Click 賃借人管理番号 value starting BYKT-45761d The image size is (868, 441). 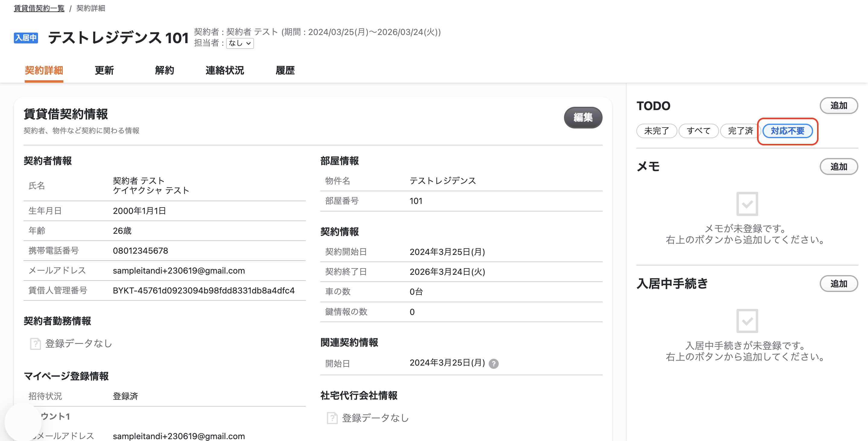click(x=204, y=290)
